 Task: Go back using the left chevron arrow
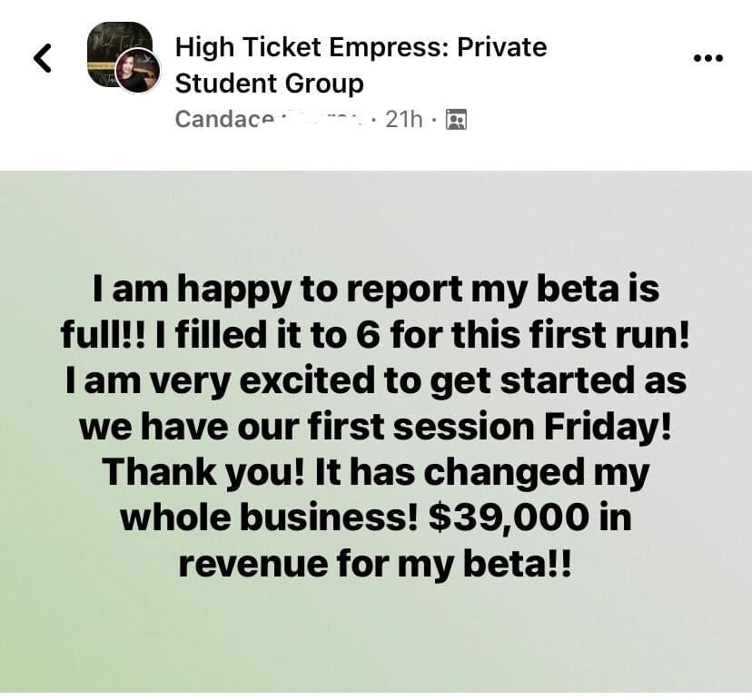(43, 58)
